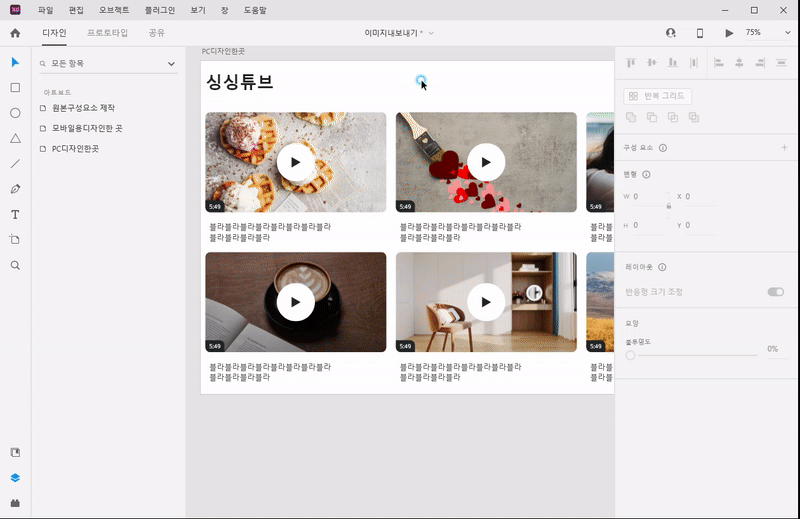This screenshot has height=519, width=800.
Task: Switch to the 디자인 tab
Action: tap(54, 33)
